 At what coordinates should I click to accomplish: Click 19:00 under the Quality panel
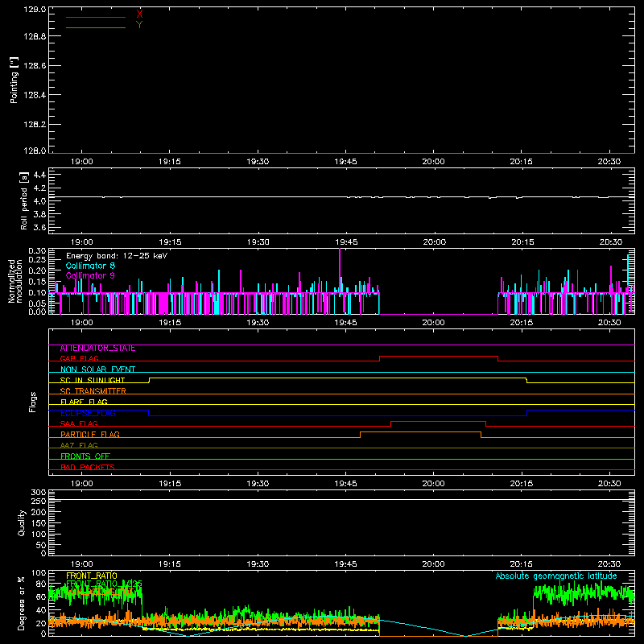tap(82, 564)
